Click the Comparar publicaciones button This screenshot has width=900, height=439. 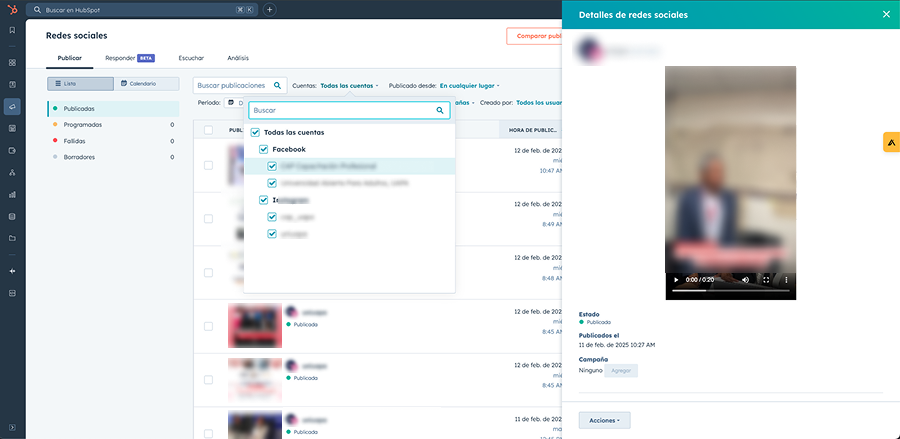tap(534, 36)
